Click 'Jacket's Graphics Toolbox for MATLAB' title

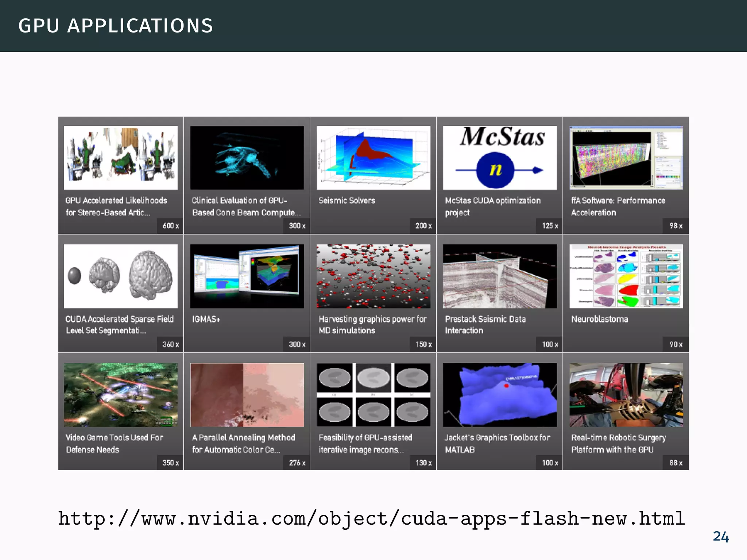coord(497,443)
